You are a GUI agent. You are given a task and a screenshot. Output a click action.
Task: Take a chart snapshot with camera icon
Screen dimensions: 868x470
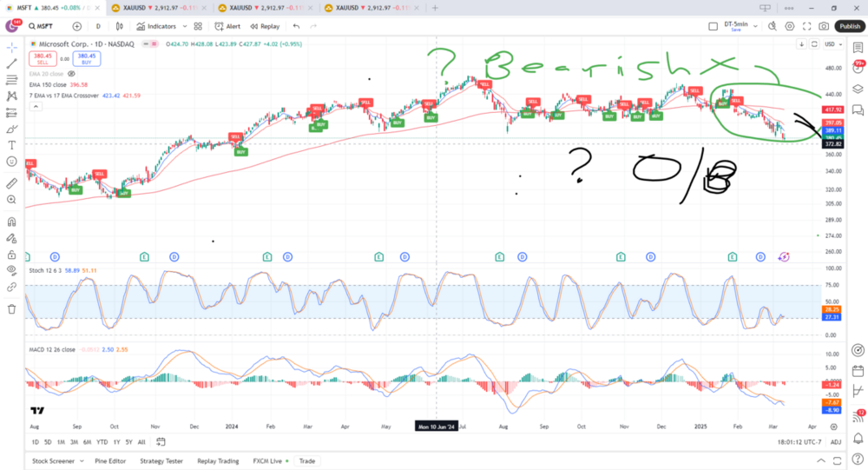[x=825, y=26]
